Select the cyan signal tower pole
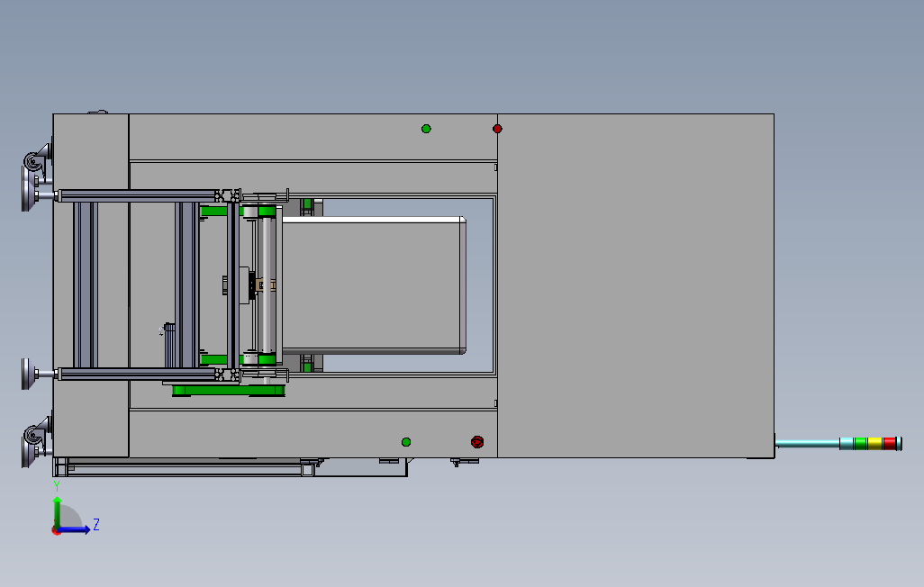 pos(807,443)
